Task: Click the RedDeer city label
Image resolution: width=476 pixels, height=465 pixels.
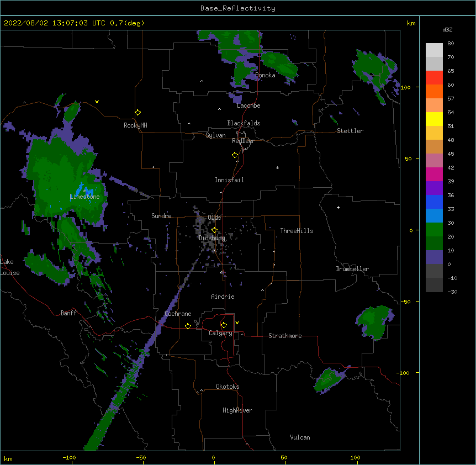Action: [243, 141]
